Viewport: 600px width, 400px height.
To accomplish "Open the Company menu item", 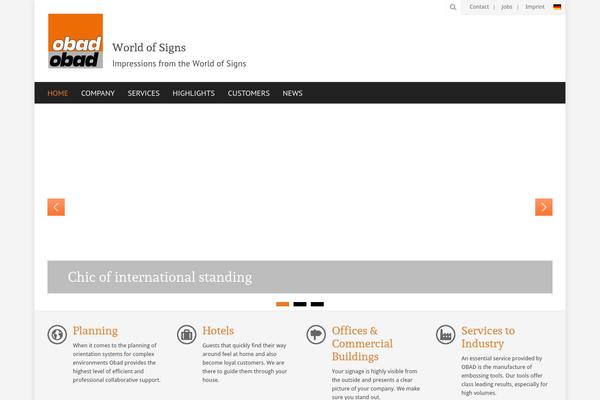I will coord(98,93).
